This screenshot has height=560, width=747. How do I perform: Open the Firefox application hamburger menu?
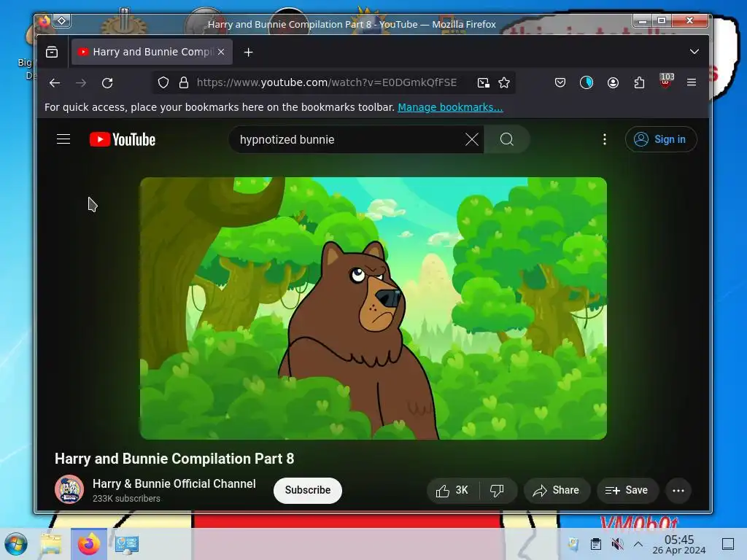point(692,83)
